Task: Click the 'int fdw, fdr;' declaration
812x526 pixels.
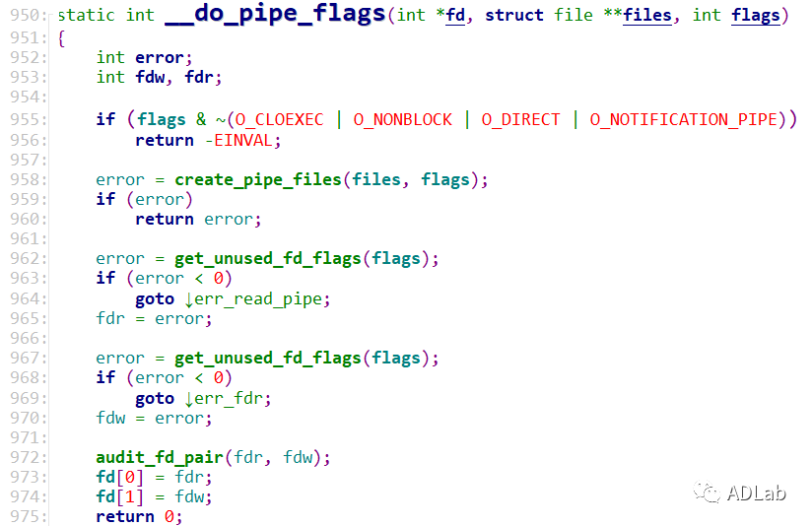Action: [x=159, y=77]
